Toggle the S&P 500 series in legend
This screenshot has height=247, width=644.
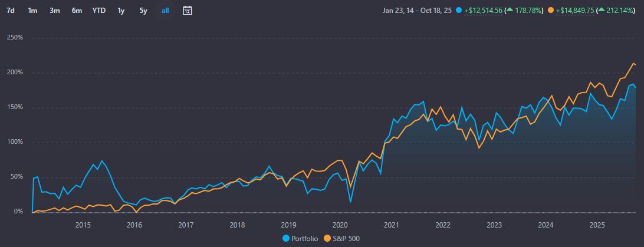343,239
